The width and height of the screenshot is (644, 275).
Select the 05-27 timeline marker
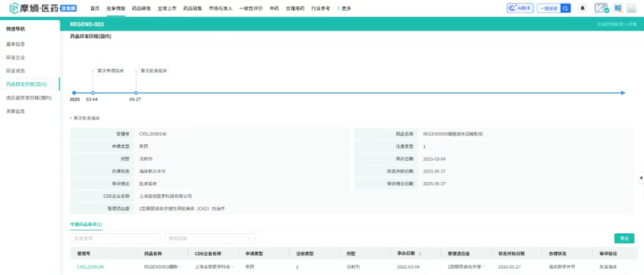[x=136, y=93]
